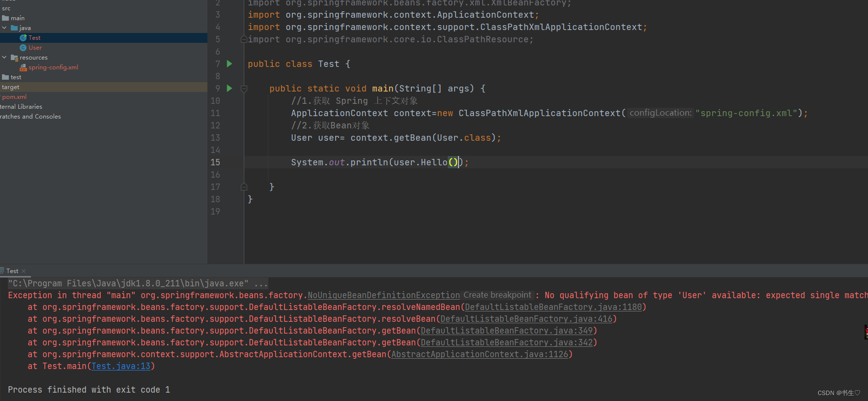Click line number 15 in the gutter

click(215, 162)
